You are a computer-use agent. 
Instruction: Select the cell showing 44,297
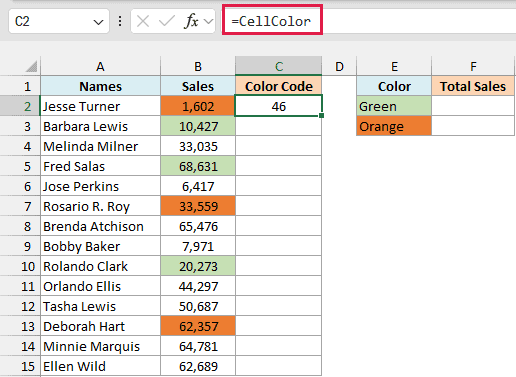click(x=198, y=286)
